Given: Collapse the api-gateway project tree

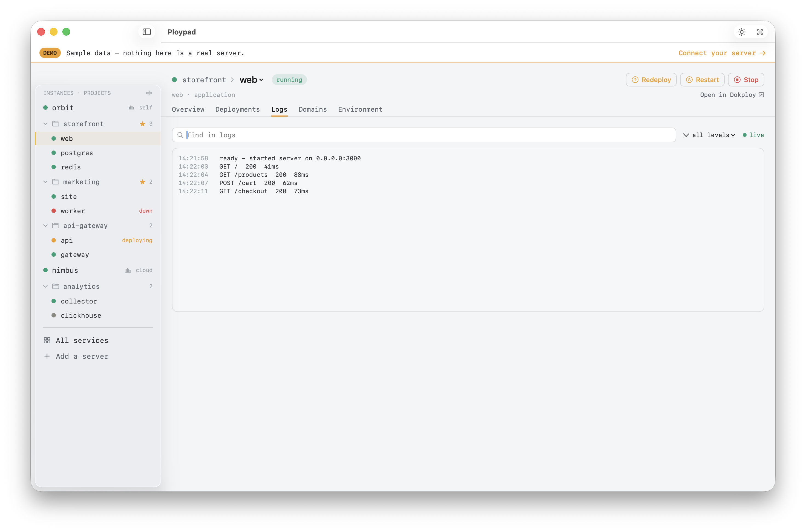Looking at the screenshot, I should (x=45, y=225).
